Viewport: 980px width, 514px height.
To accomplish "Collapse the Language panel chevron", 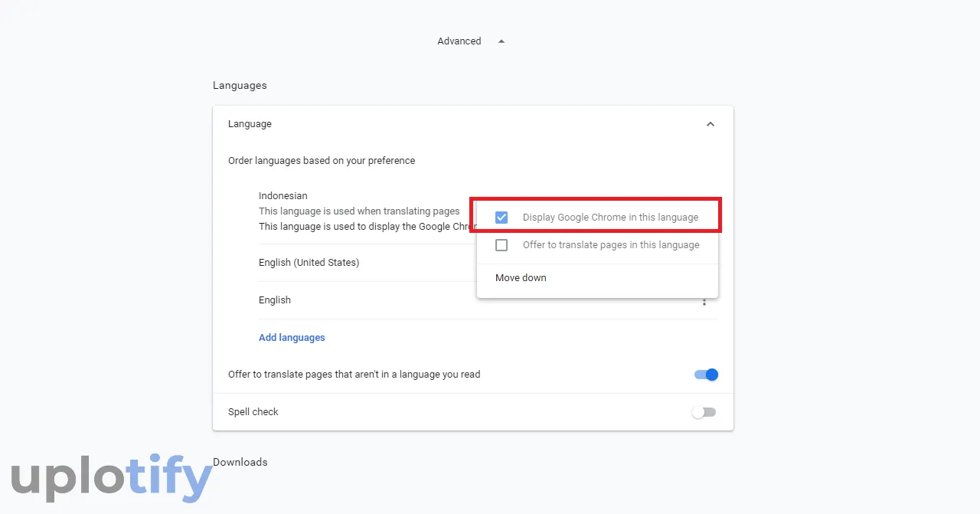I will pos(710,124).
